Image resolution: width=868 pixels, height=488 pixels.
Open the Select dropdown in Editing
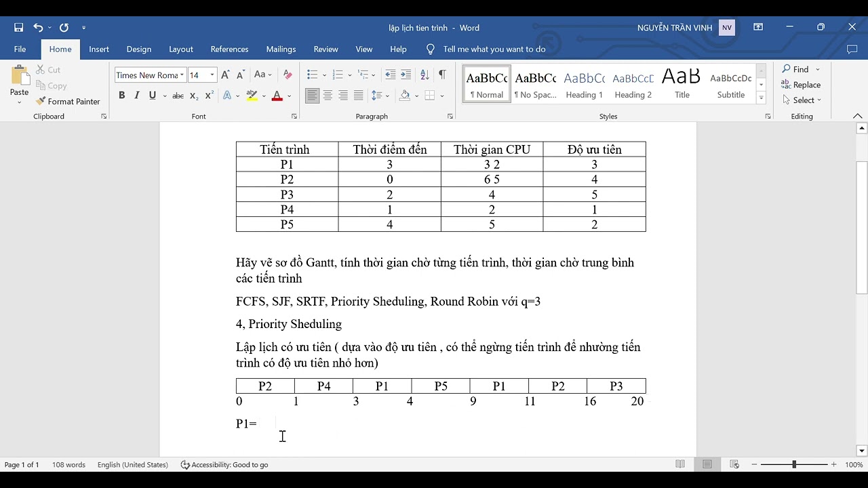tap(801, 100)
